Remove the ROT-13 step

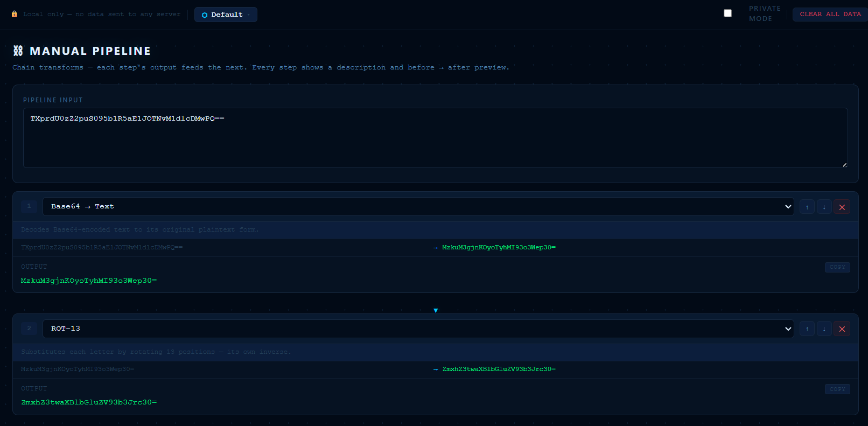tap(842, 329)
